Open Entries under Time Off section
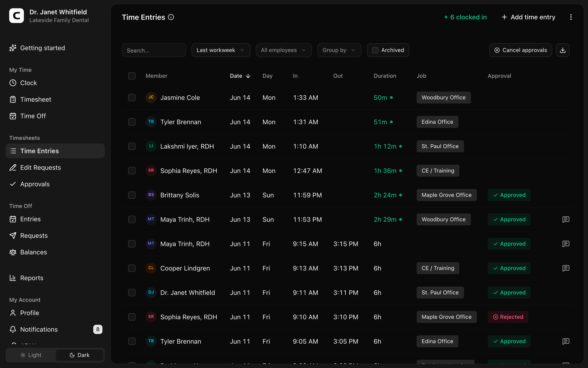588x368 pixels. 55,219
